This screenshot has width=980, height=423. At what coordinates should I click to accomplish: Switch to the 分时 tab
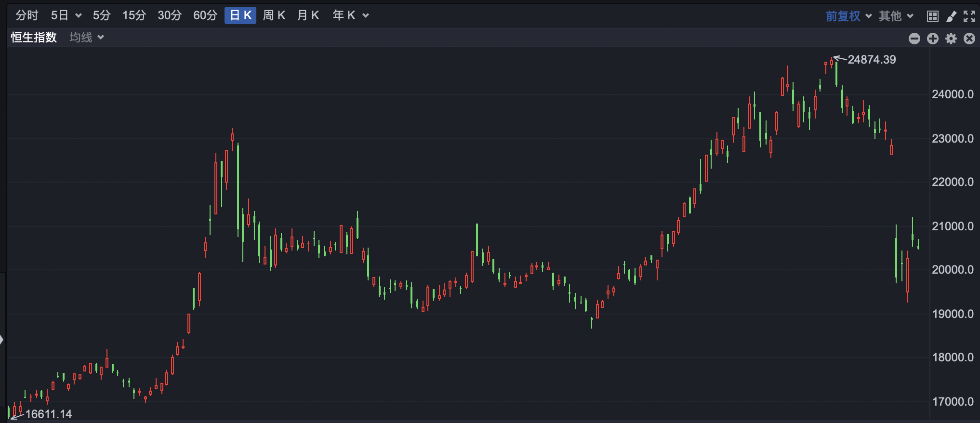coord(26,15)
